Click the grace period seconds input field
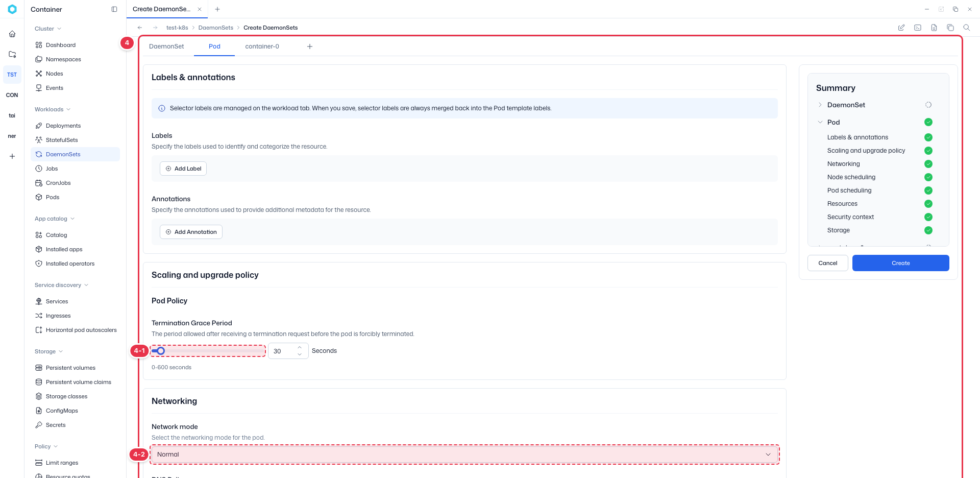This screenshot has height=478, width=980. 284,351
